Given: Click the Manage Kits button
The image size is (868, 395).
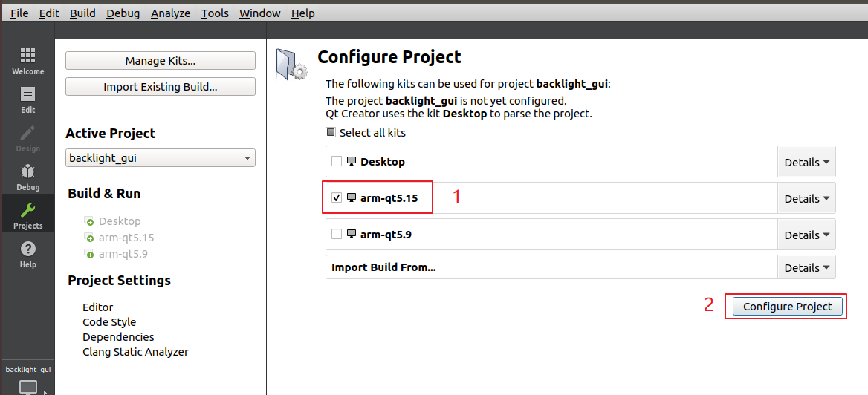Looking at the screenshot, I should [x=161, y=61].
